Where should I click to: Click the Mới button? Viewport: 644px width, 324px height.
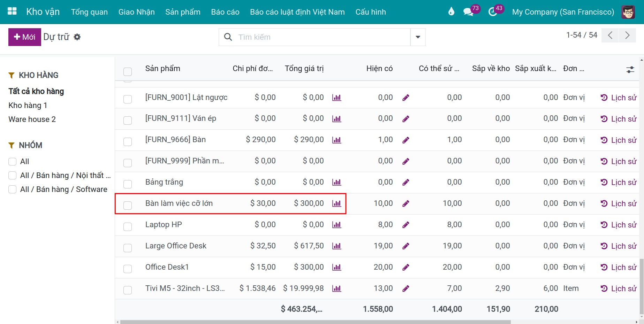tap(25, 37)
